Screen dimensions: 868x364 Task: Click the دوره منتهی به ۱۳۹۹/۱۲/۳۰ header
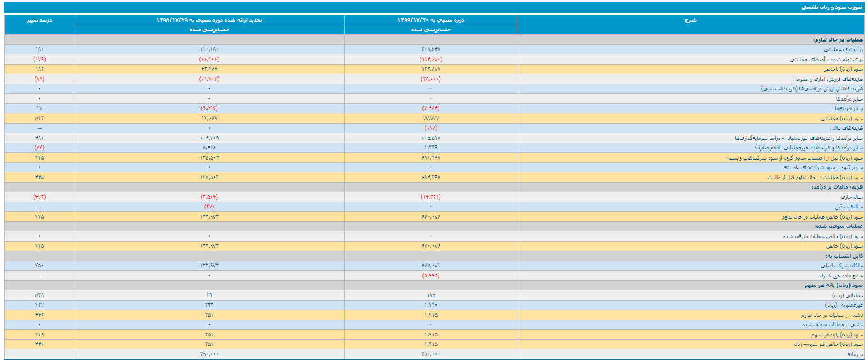point(431,20)
